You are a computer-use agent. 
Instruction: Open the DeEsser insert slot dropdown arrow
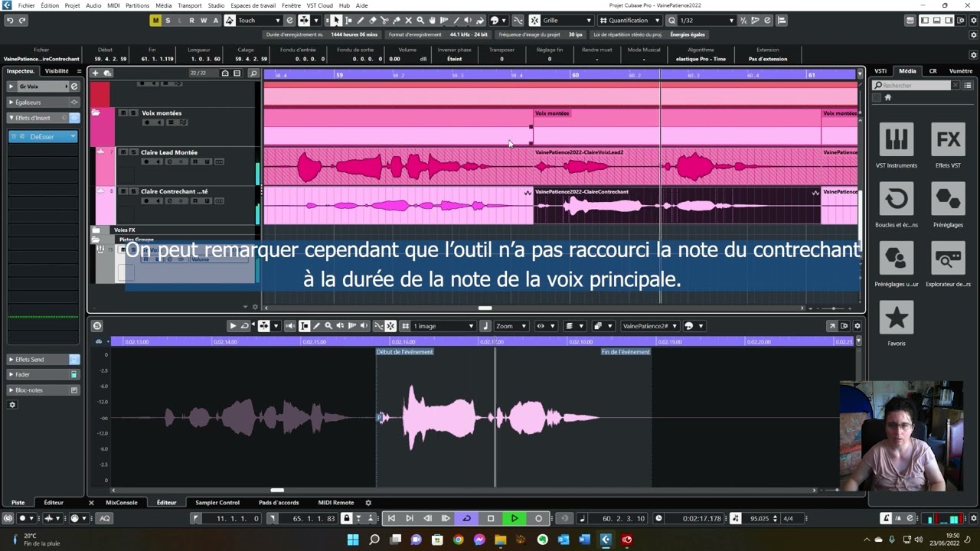[73, 137]
